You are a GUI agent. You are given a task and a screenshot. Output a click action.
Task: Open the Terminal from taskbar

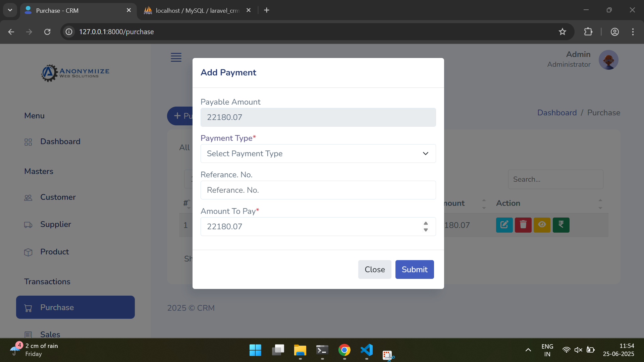(x=322, y=350)
